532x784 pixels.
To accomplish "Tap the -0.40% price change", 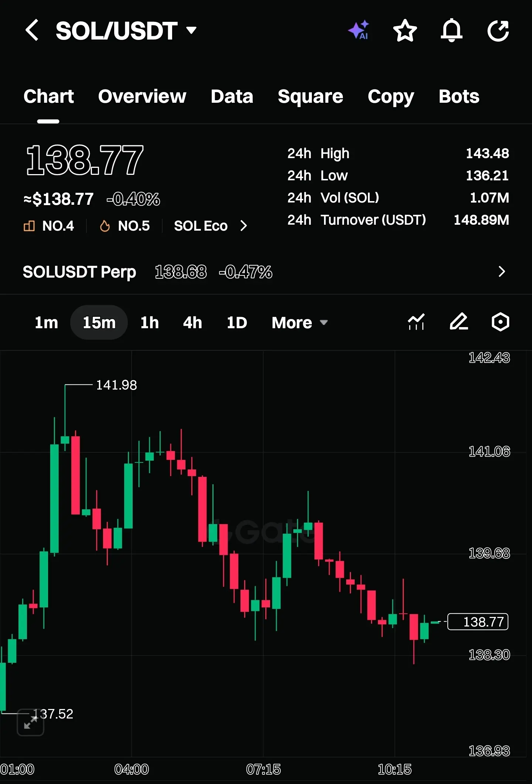I will tap(133, 199).
